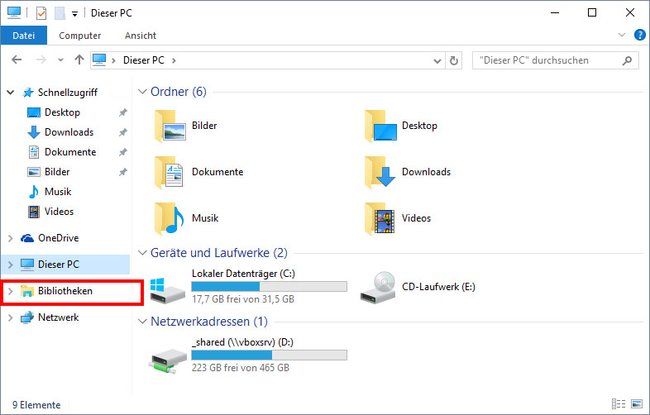Click the Desktop icon in Schnellzugriff
Screen dimensions: 650x415
click(x=34, y=112)
